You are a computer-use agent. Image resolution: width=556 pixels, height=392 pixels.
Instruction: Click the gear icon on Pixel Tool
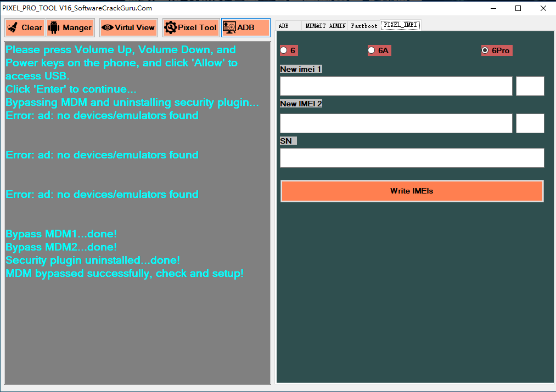(170, 27)
